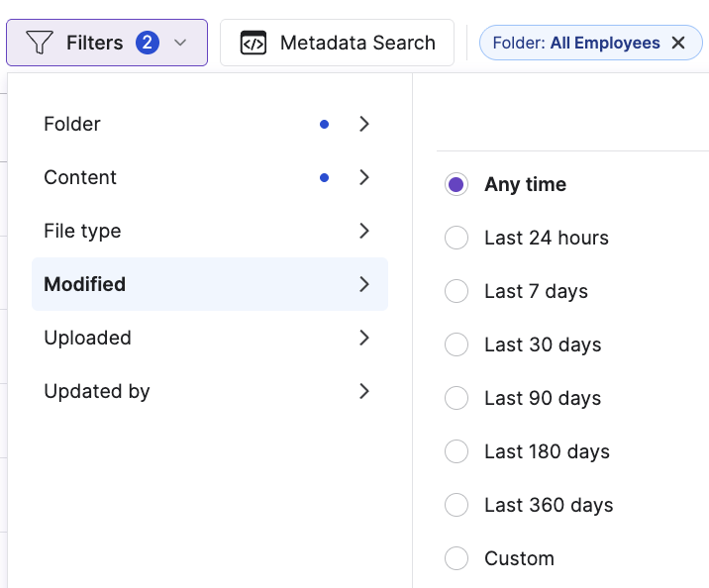Select the Any time radio button
Image resolution: width=709 pixels, height=588 pixels.
tap(456, 184)
